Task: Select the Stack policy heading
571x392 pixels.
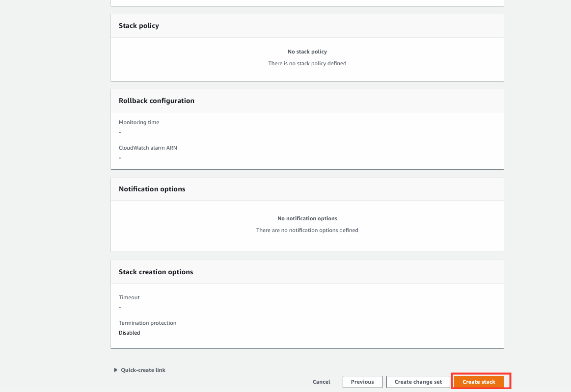Action: (x=139, y=26)
